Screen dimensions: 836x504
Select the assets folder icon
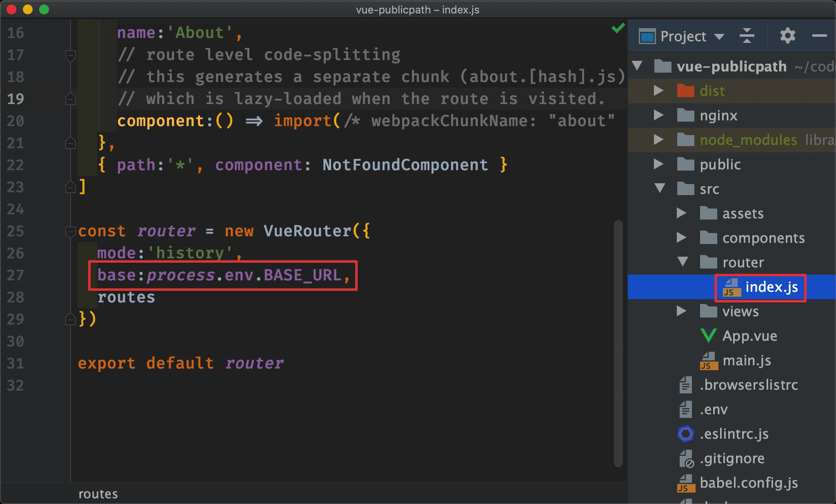[x=708, y=213]
